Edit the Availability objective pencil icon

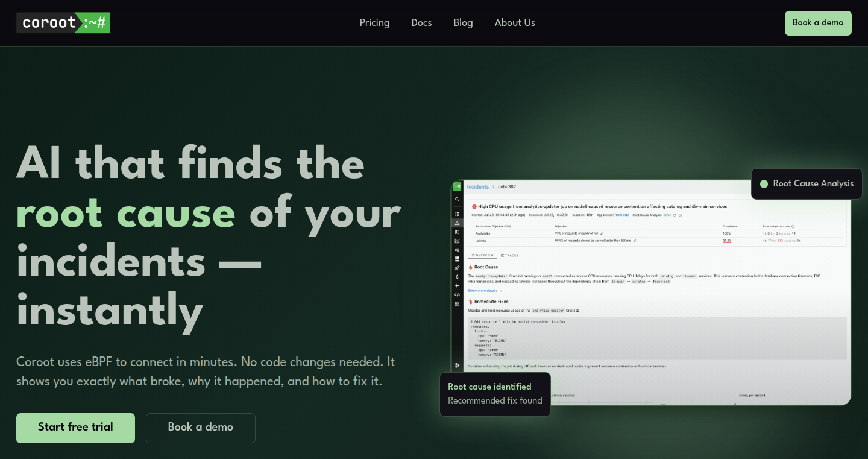click(x=602, y=233)
